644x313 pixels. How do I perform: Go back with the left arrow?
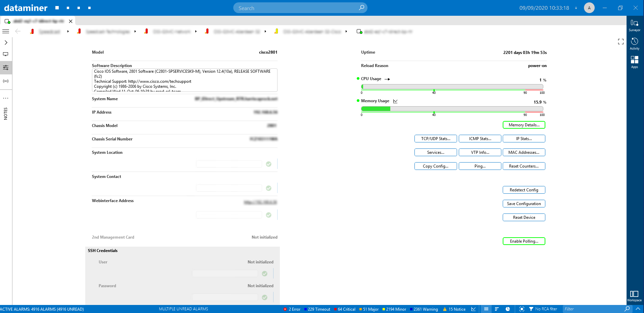(18, 31)
